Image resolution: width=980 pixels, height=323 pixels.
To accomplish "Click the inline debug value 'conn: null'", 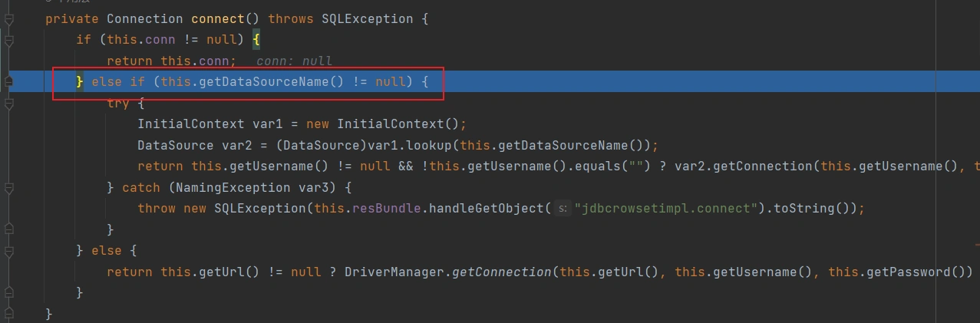I will tap(294, 61).
